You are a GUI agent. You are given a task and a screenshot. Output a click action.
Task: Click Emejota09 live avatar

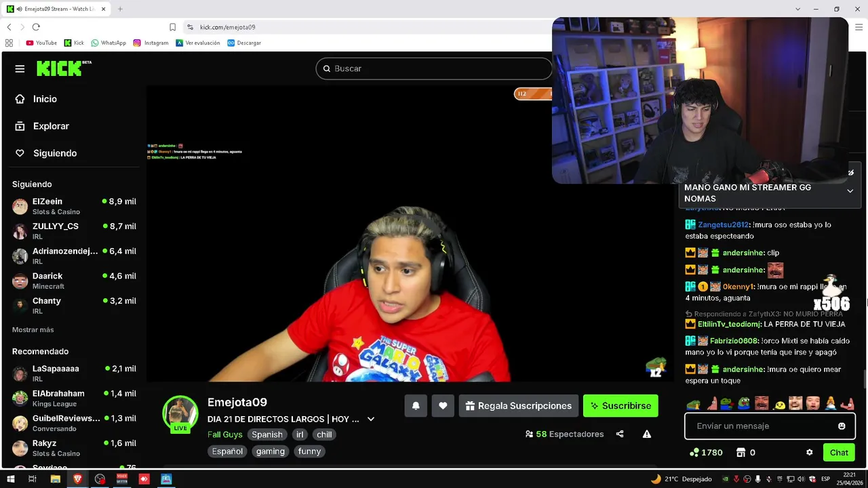point(180,413)
